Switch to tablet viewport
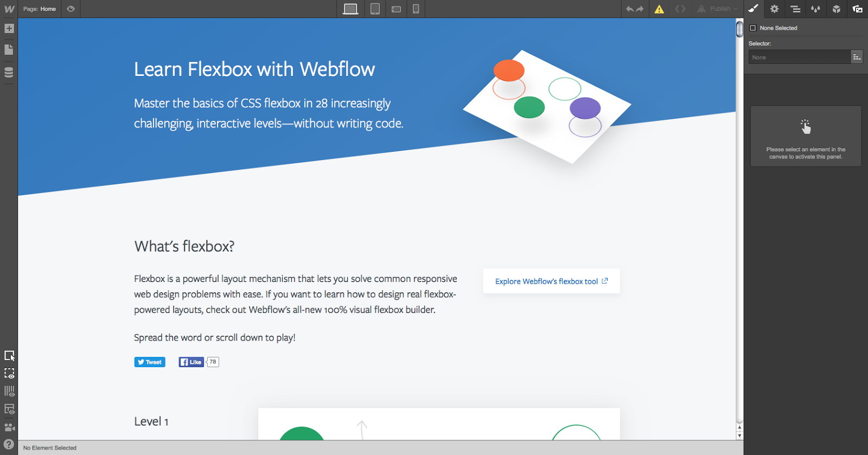868x455 pixels. click(375, 9)
